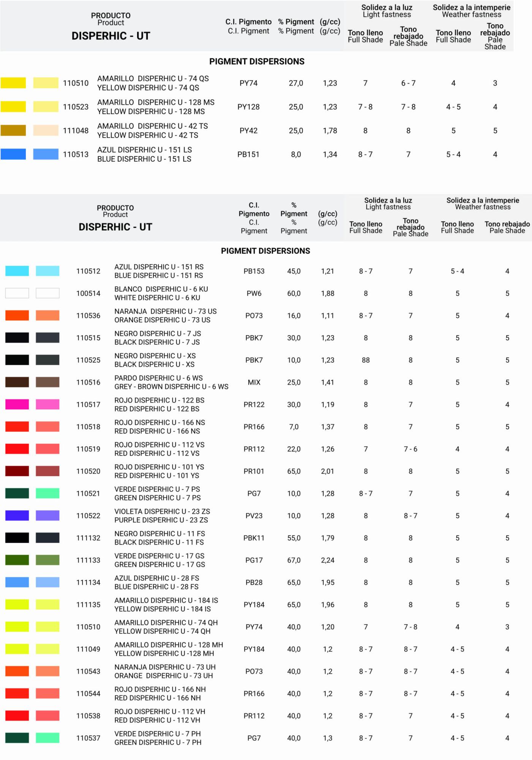The width and height of the screenshot is (532, 760).
Task: Select the pale violet swatch for product 110522
Action: [47, 516]
